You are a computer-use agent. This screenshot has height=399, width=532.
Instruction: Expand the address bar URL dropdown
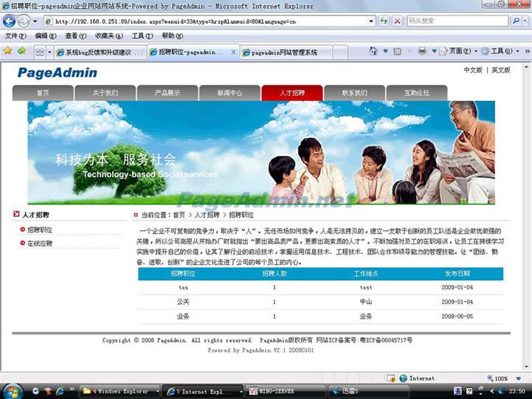coord(372,21)
